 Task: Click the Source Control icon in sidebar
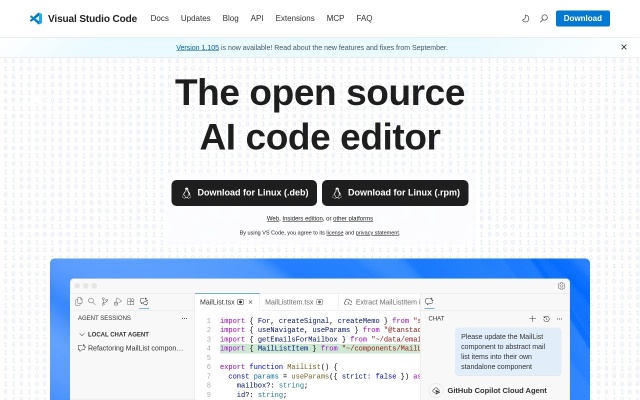click(105, 301)
